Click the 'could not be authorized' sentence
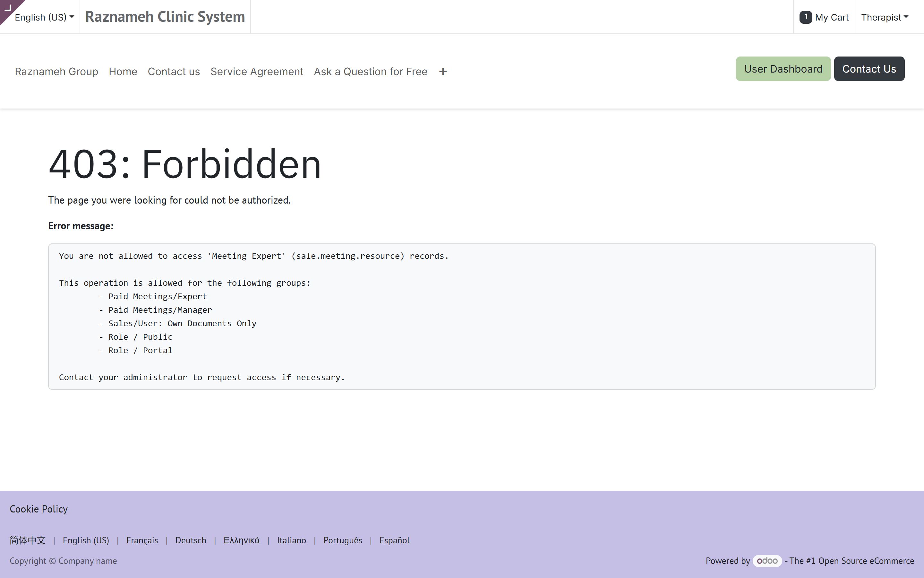This screenshot has height=578, width=924. (169, 200)
